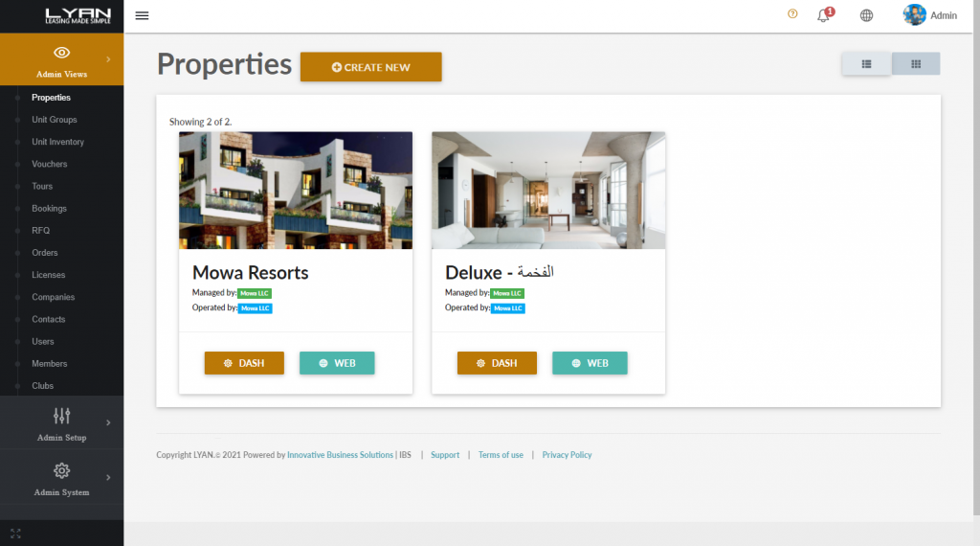Open Unit Groups in the sidebar
The height and width of the screenshot is (546, 980).
click(x=55, y=120)
